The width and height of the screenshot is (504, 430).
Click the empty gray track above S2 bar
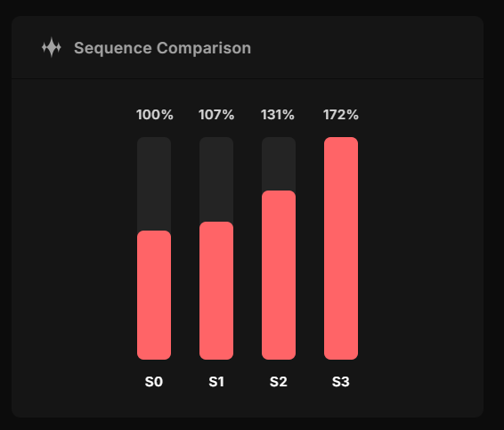[279, 164]
